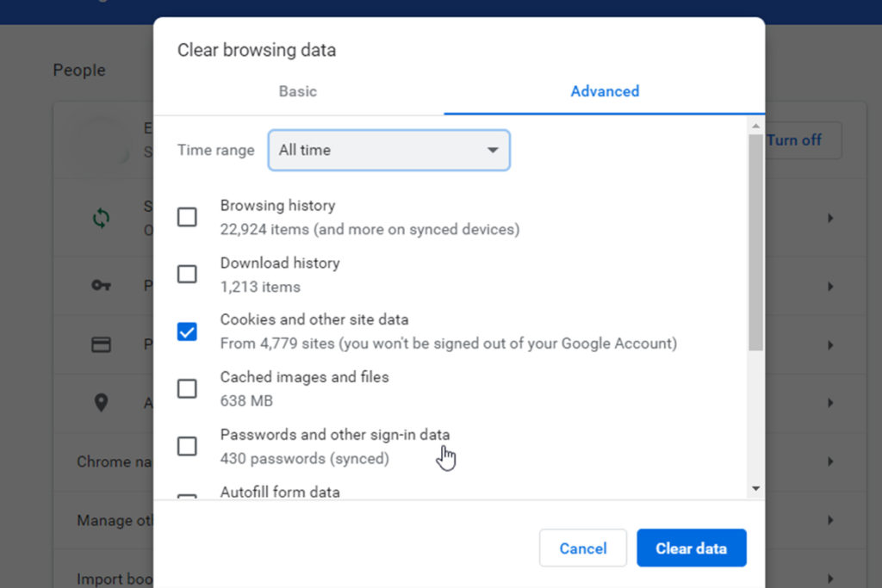Click the Browsing history label text
Viewport: 882px width, 588px height.
pos(277,206)
